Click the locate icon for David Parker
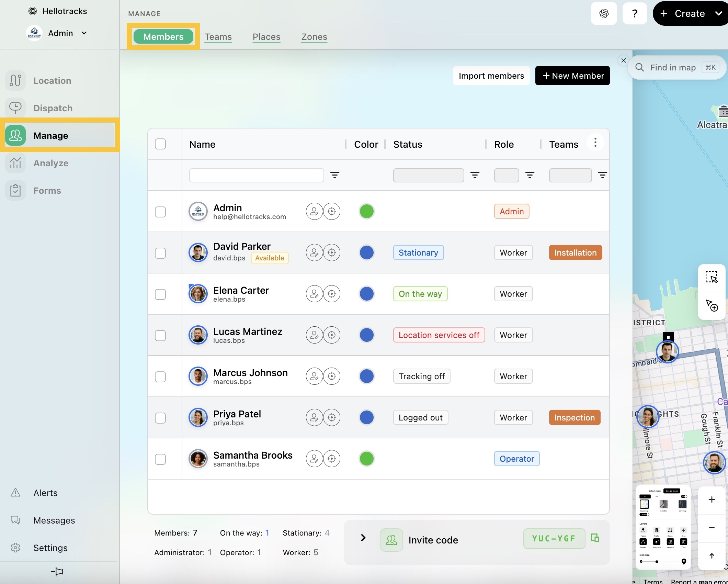 pos(332,252)
